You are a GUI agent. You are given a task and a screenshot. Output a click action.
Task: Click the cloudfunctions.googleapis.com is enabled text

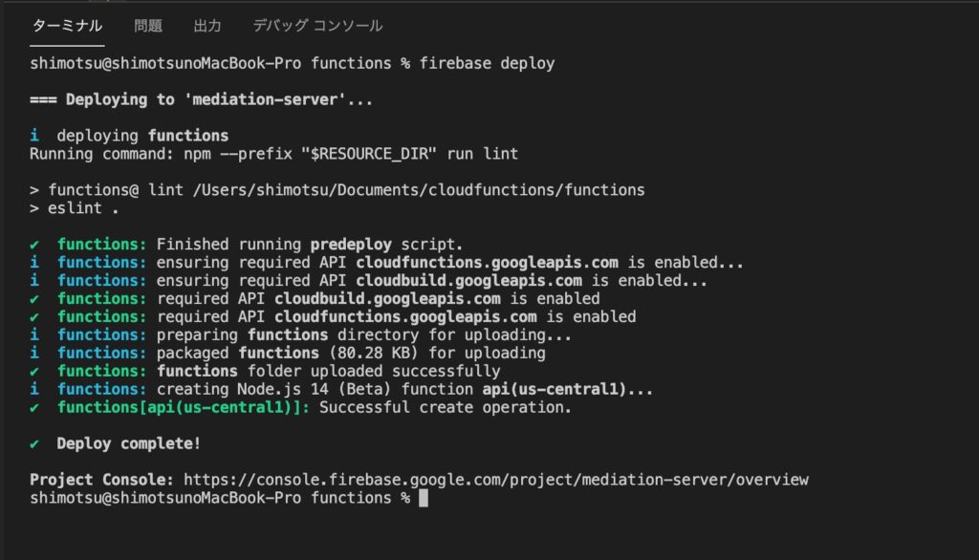[455, 316]
